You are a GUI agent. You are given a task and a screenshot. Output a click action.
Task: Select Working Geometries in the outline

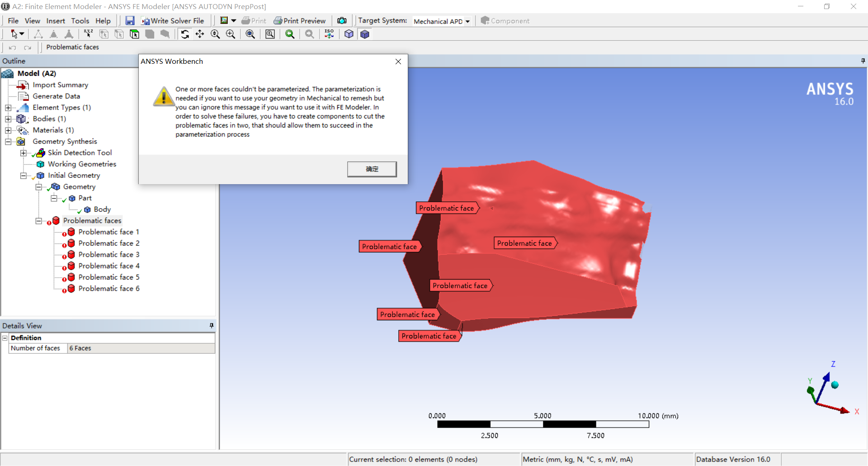pos(82,164)
